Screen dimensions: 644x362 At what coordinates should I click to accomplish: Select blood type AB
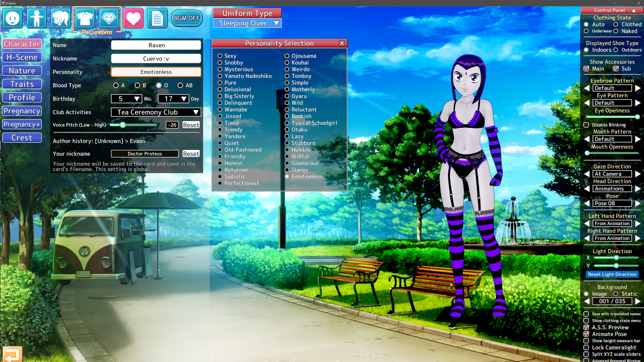180,85
